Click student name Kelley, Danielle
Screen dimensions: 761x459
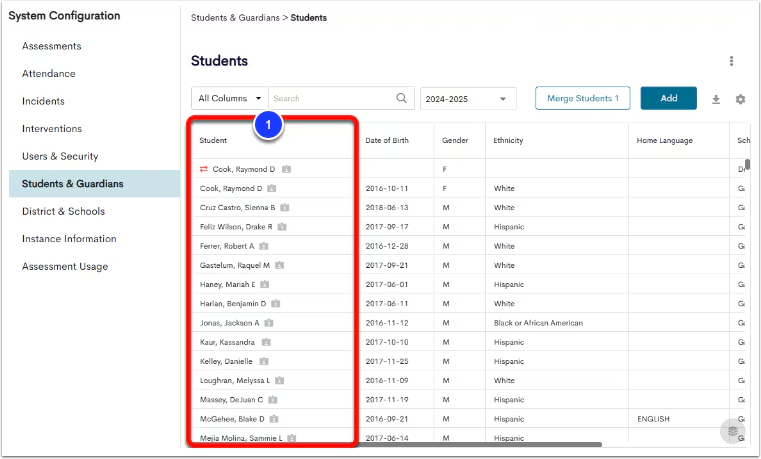click(226, 361)
